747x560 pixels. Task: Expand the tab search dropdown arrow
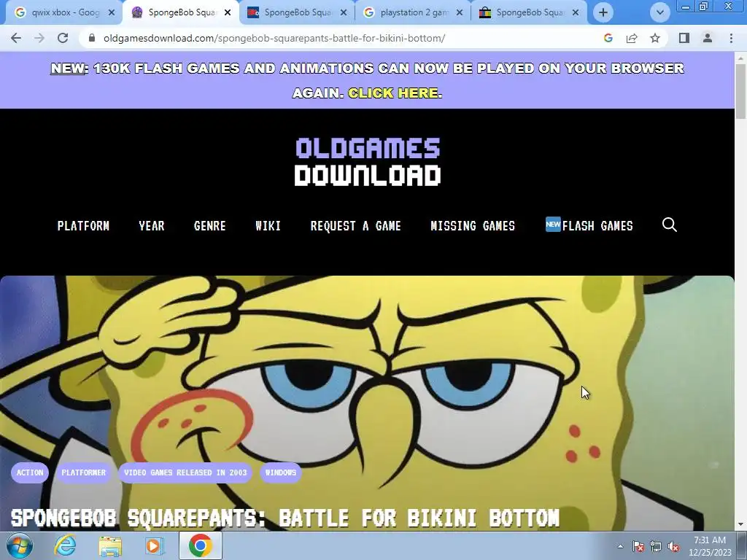coord(659,12)
